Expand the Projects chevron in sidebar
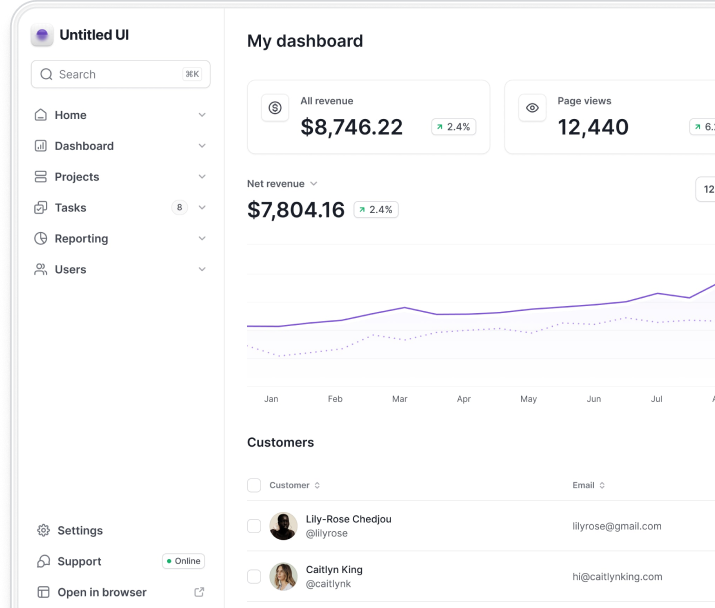Screen dimensions: 715x608 coord(202,177)
